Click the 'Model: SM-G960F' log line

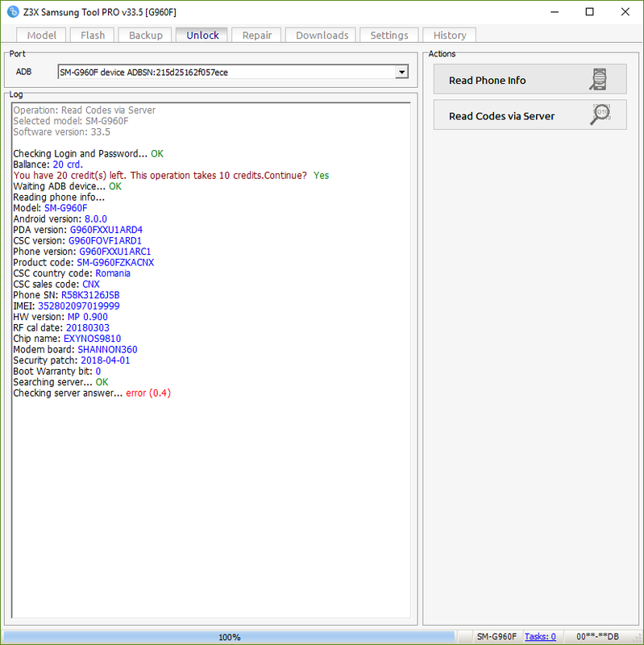50,208
